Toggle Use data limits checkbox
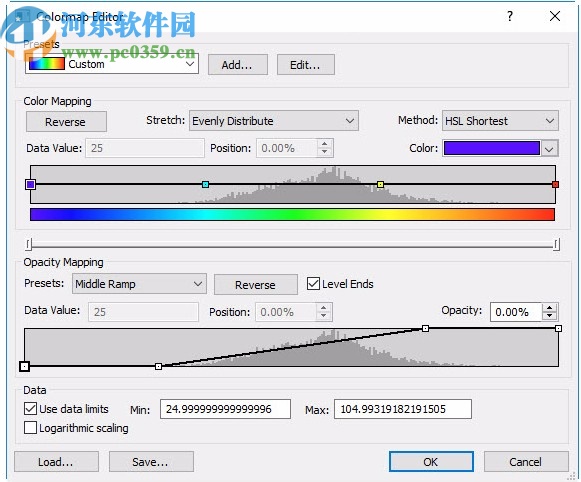 (x=30, y=409)
